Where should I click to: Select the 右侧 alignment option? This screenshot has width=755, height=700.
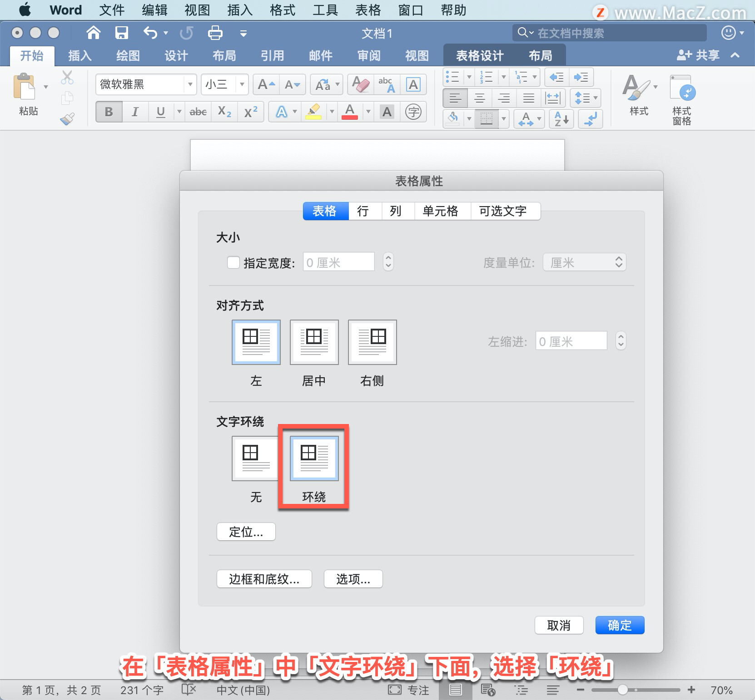(373, 342)
